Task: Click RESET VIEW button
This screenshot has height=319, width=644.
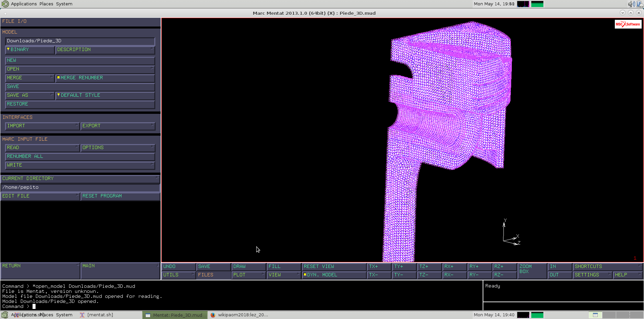Action: click(x=334, y=267)
